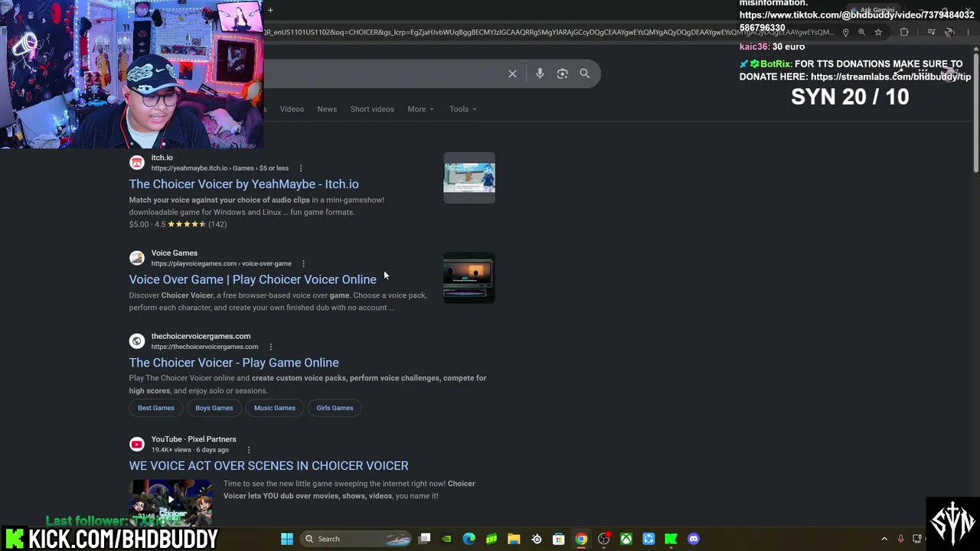
Task: Launch NVIDIA app from the taskbar
Action: pyautogui.click(x=447, y=539)
